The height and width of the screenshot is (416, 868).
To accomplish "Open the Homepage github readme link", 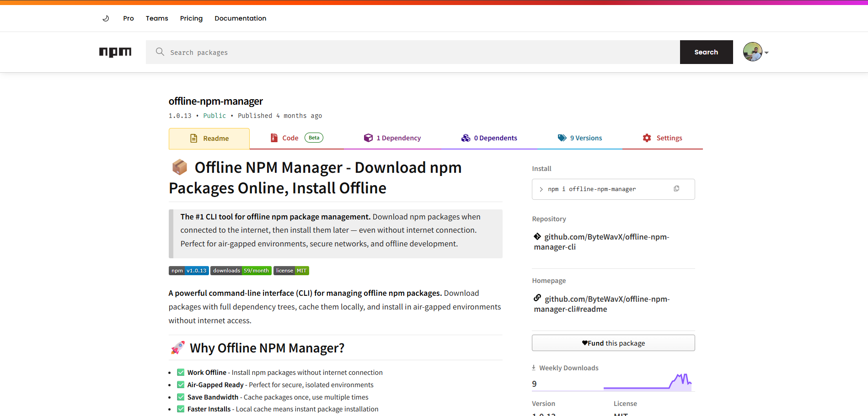I will (602, 304).
